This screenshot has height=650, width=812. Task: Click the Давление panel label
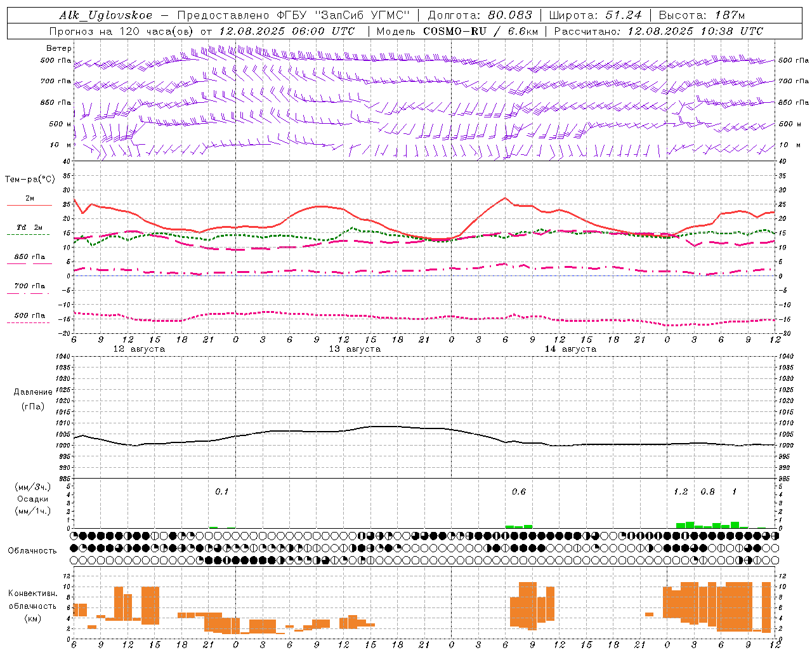point(33,392)
